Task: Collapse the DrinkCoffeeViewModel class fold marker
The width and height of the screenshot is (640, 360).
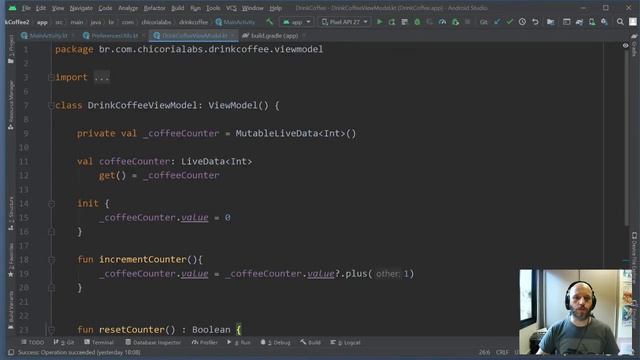Action: coord(51,106)
